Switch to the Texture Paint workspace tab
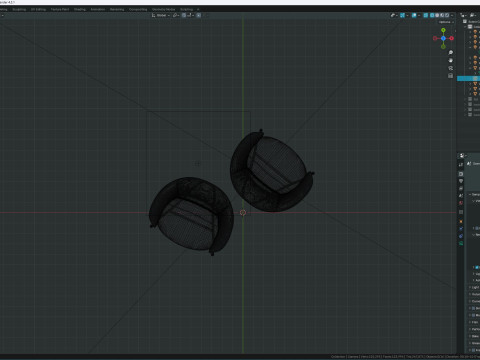This screenshot has height=360, width=480. (x=60, y=9)
